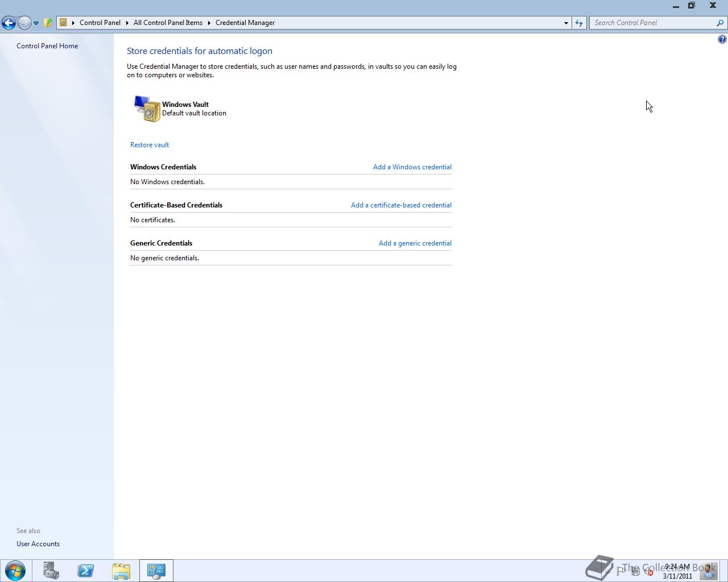Viewport: 728px width, 582px height.
Task: Select All Control Panel Items breadcrumb
Action: (168, 23)
